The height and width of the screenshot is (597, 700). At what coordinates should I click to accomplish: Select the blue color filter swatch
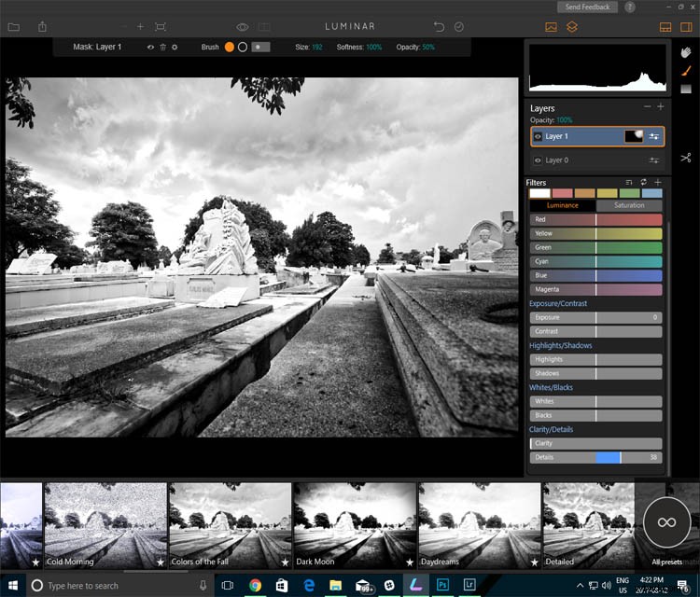coord(651,193)
